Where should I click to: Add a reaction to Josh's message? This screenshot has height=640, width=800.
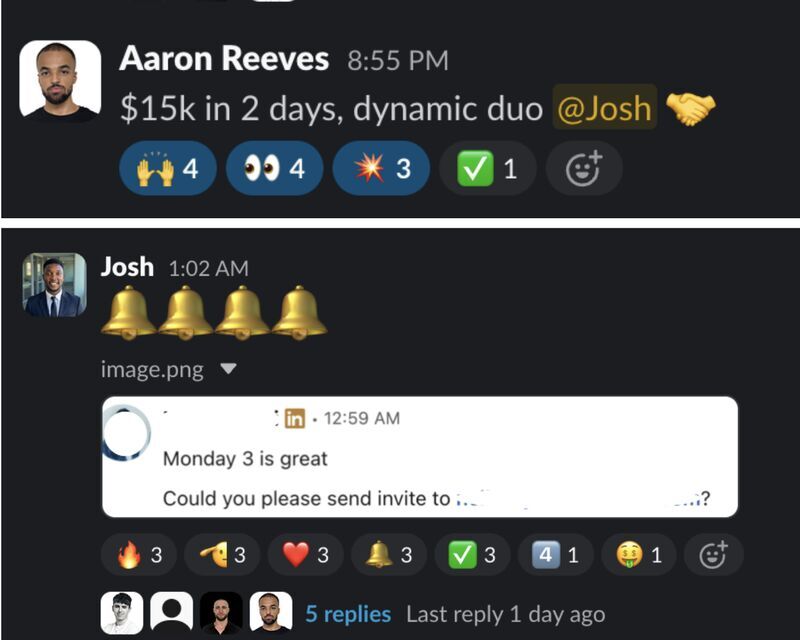(713, 555)
